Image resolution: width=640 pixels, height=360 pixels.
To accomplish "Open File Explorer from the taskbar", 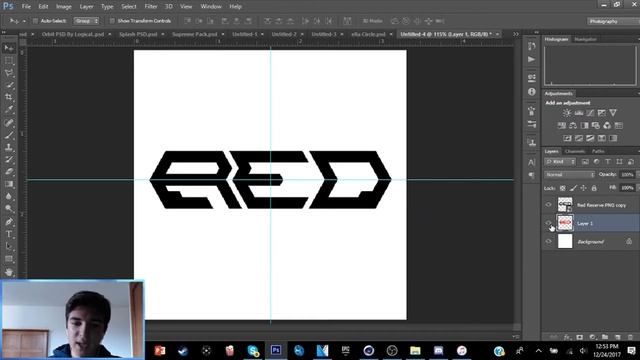I will coord(415,351).
